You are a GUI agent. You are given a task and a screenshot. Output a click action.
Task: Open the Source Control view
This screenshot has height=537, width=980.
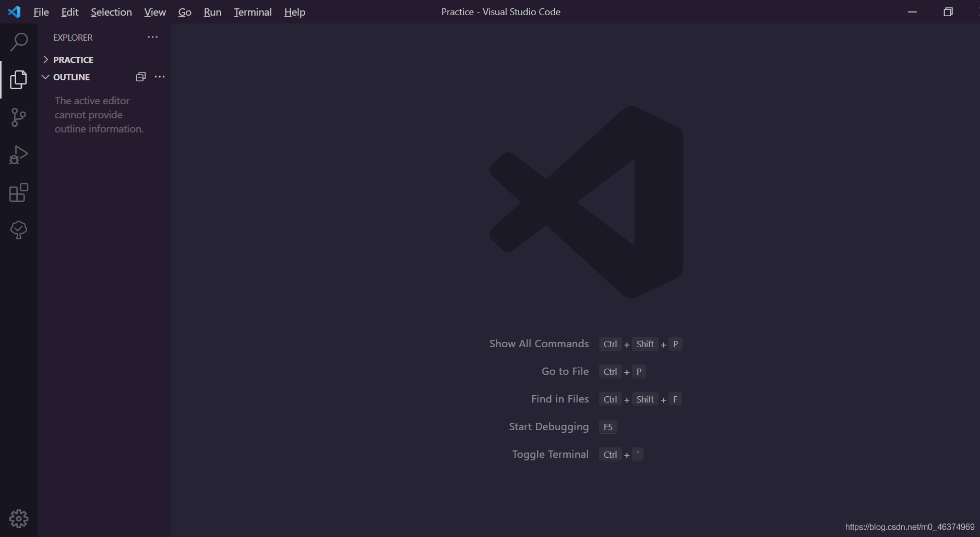pos(19,117)
